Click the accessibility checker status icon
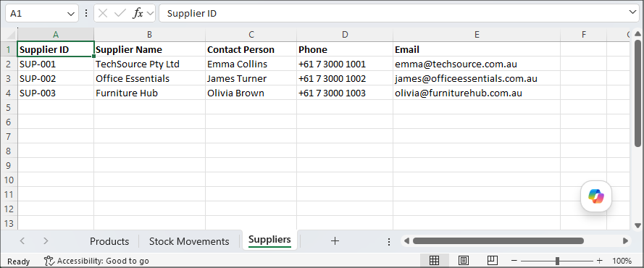The width and height of the screenshot is (644, 268). click(x=49, y=261)
